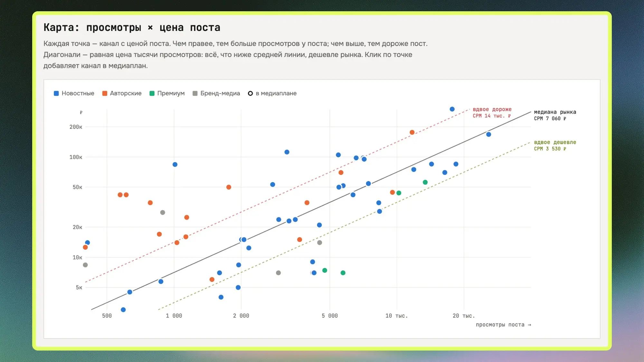Click 'медиана рынка CPM 7 060 ₽' label

click(555, 115)
